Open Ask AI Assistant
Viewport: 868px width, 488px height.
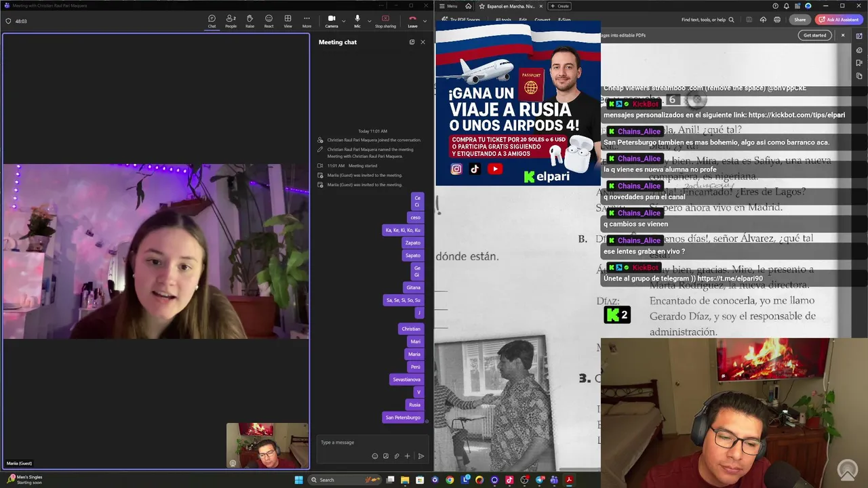click(840, 20)
